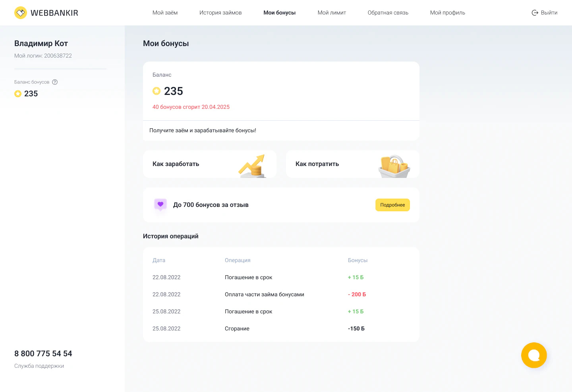Navigate to Мой профиль
Image resolution: width=572 pixels, height=392 pixels.
pos(447,13)
